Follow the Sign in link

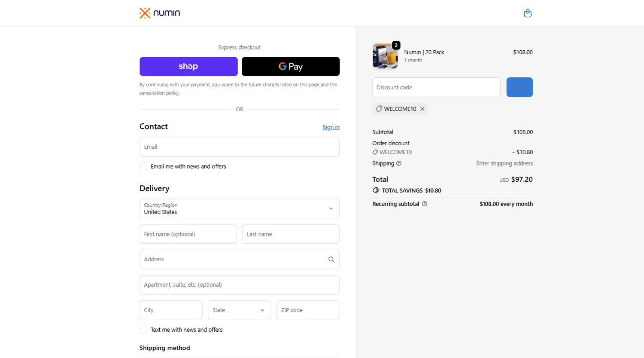[x=331, y=127]
